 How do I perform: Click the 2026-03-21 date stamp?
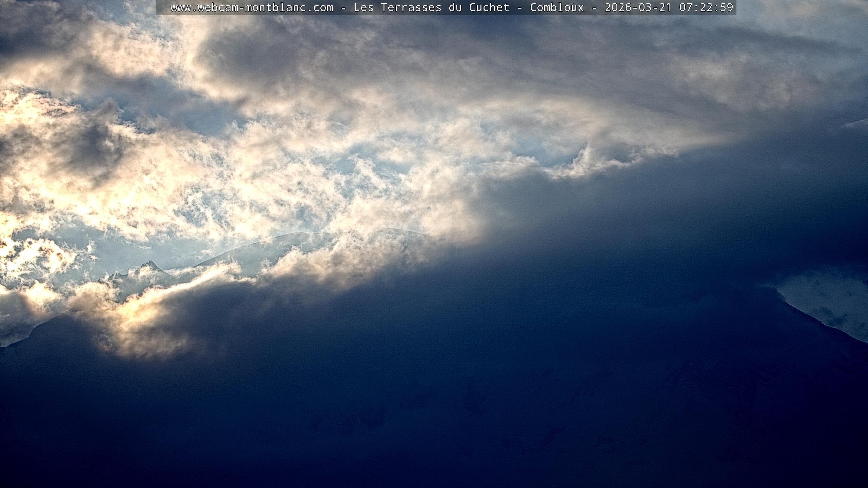(638, 7)
